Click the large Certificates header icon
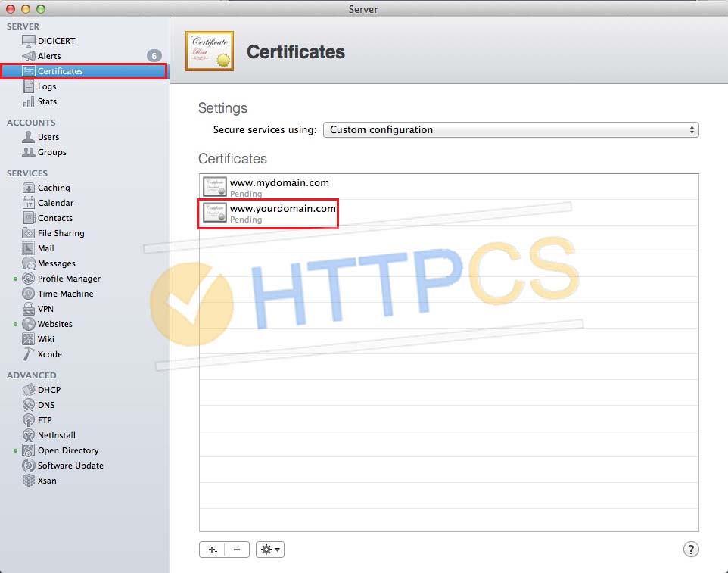This screenshot has height=573, width=728. click(210, 51)
